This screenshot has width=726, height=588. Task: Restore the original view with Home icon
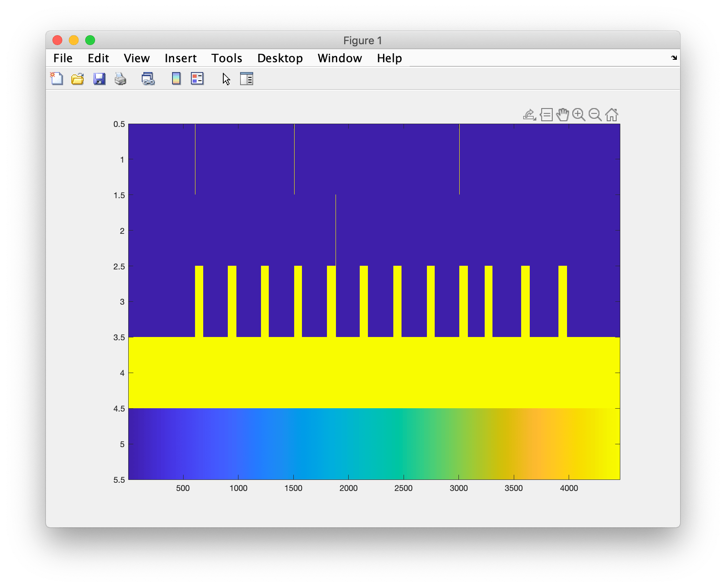point(611,115)
